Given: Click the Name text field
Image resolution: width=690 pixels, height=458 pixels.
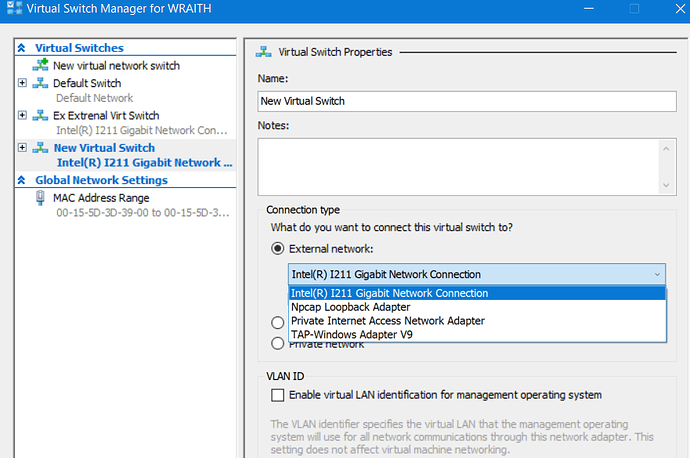Looking at the screenshot, I should click(466, 100).
